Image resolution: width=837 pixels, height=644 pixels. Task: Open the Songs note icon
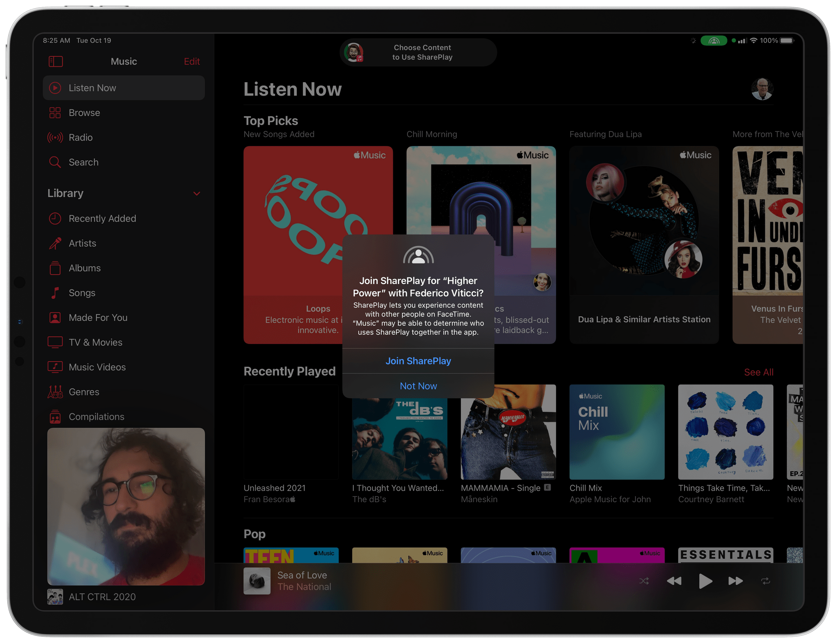tap(55, 293)
